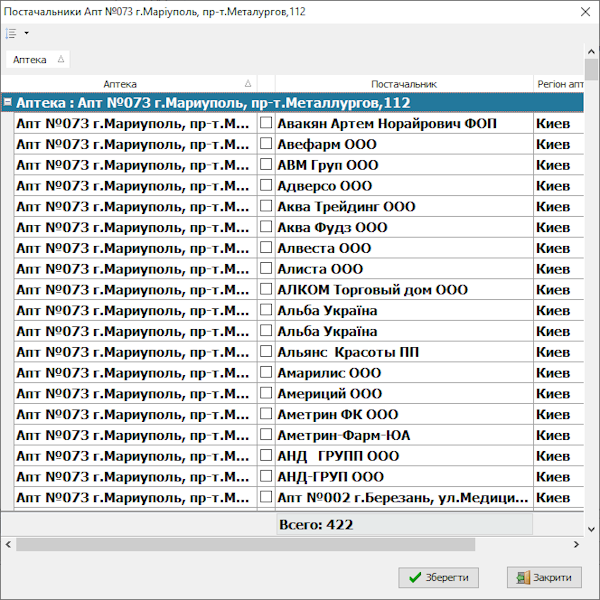This screenshot has height=600, width=600.
Task: Tick the checkbox for Авефарм ООО
Action: (x=266, y=144)
